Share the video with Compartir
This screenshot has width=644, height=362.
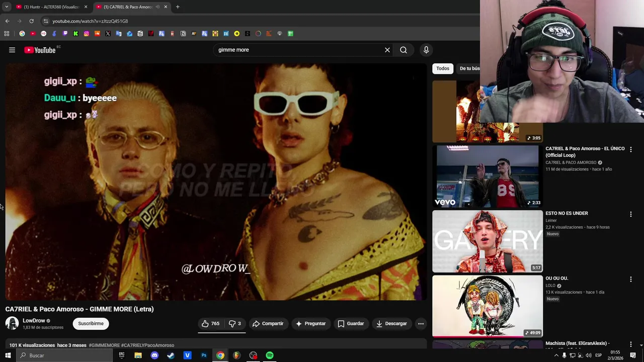[268, 324]
